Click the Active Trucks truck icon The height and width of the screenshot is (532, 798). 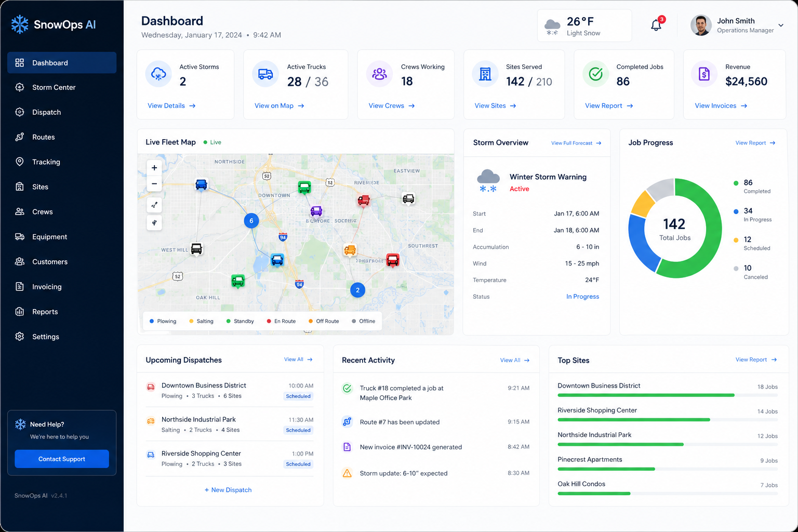[265, 74]
